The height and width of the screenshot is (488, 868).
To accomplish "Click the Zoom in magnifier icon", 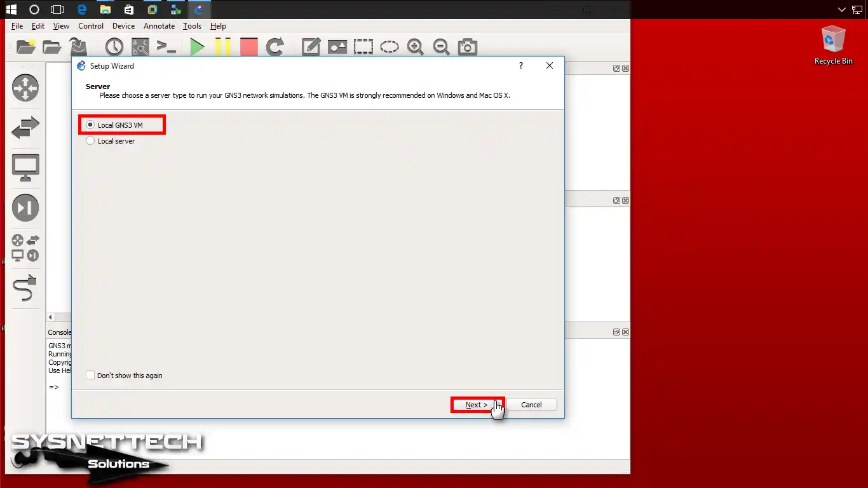I will (x=416, y=47).
